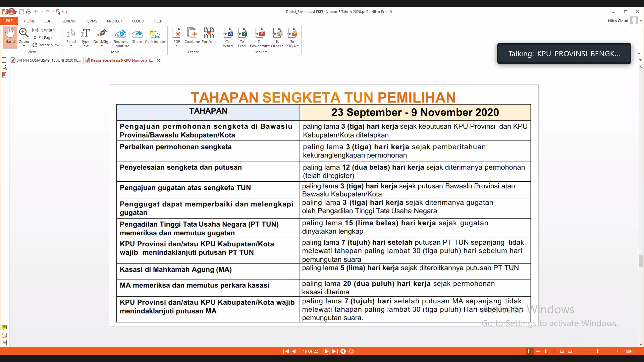Click the previous view button
Viewport: 644px width, 362px height.
pos(343,351)
